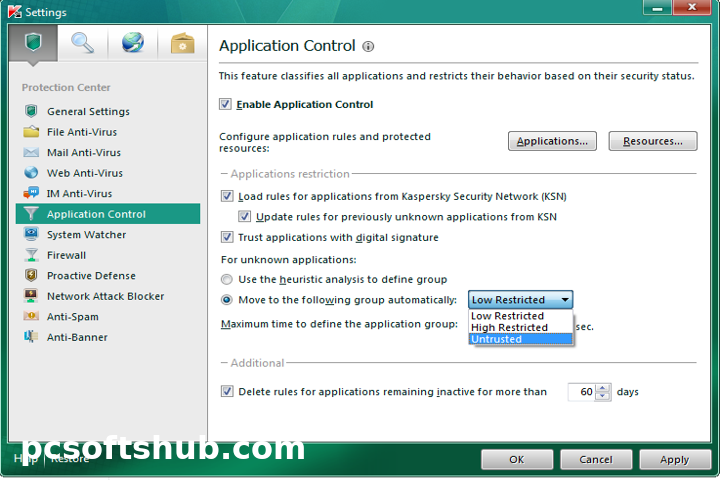The width and height of the screenshot is (720, 480).
Task: Choose Low Restricted from dropdown list
Action: click(520, 316)
